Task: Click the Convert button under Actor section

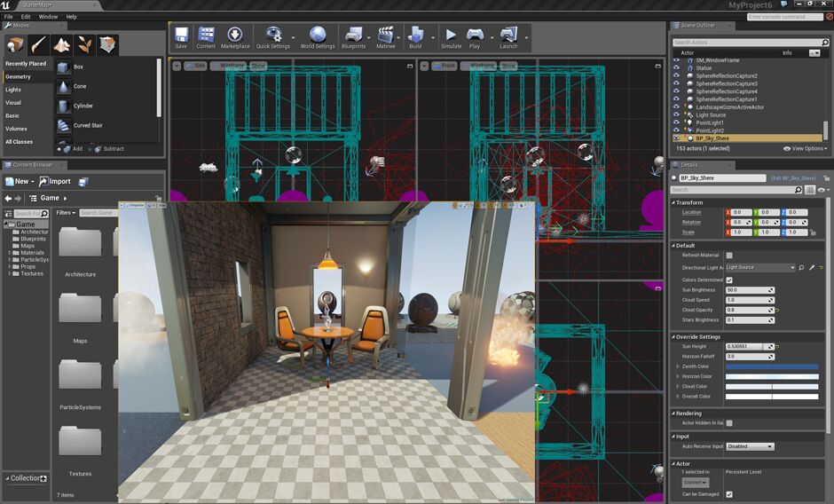Action: [695, 482]
